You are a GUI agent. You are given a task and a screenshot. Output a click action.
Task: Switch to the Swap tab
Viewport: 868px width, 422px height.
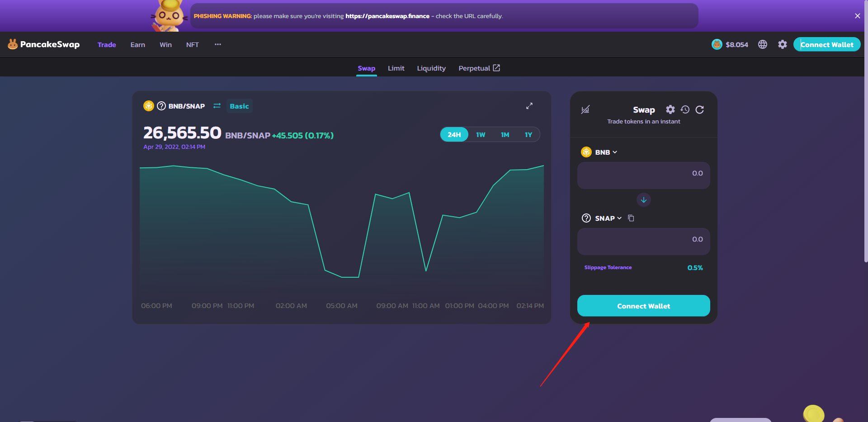pyautogui.click(x=367, y=68)
